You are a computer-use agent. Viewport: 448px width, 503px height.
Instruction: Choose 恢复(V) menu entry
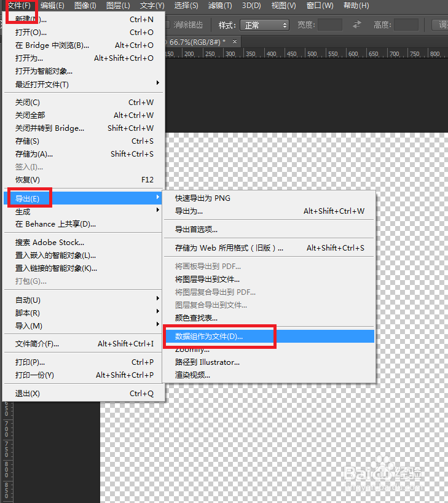click(x=84, y=179)
